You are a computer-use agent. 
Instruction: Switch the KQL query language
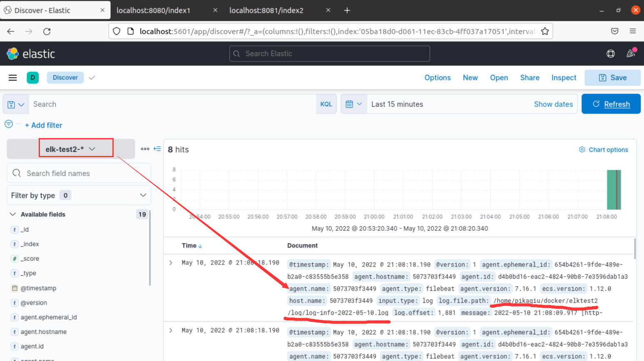click(x=326, y=104)
